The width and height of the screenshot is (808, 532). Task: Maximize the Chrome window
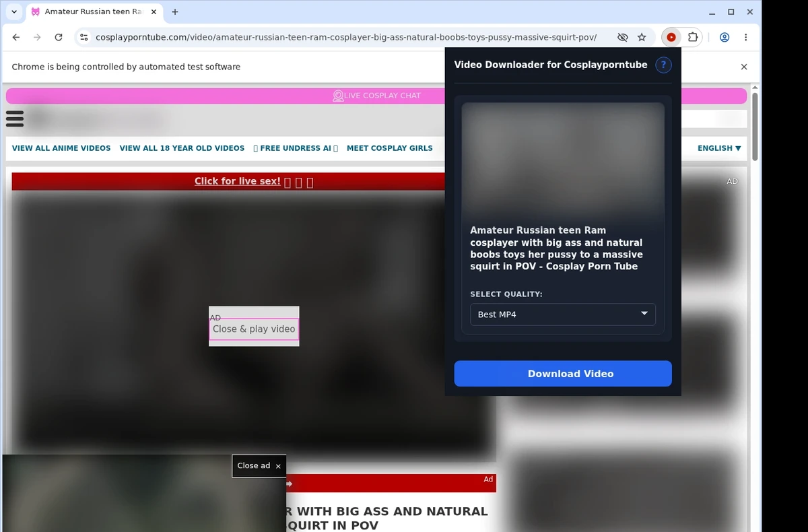coord(731,11)
